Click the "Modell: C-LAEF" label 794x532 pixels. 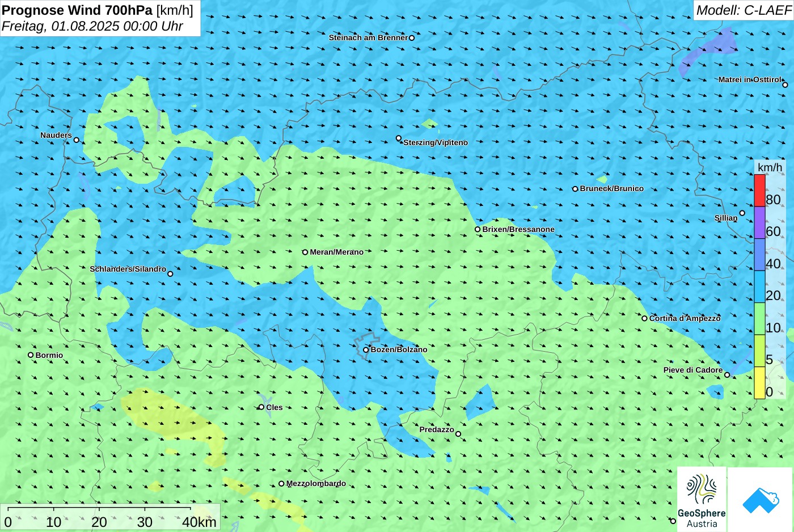coord(744,10)
